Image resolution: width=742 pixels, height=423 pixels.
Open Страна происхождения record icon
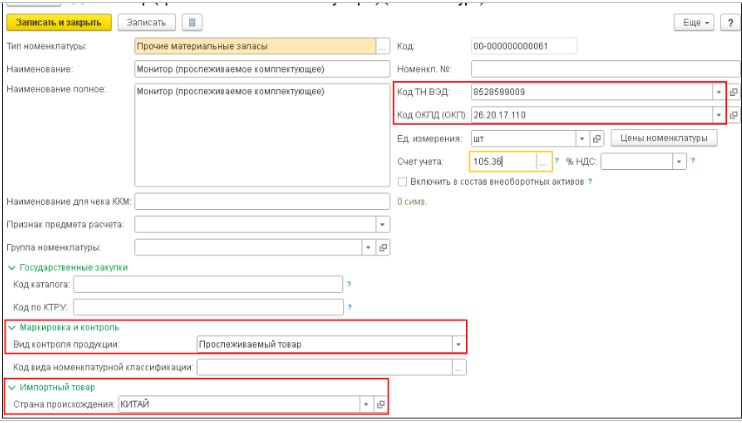(380, 403)
